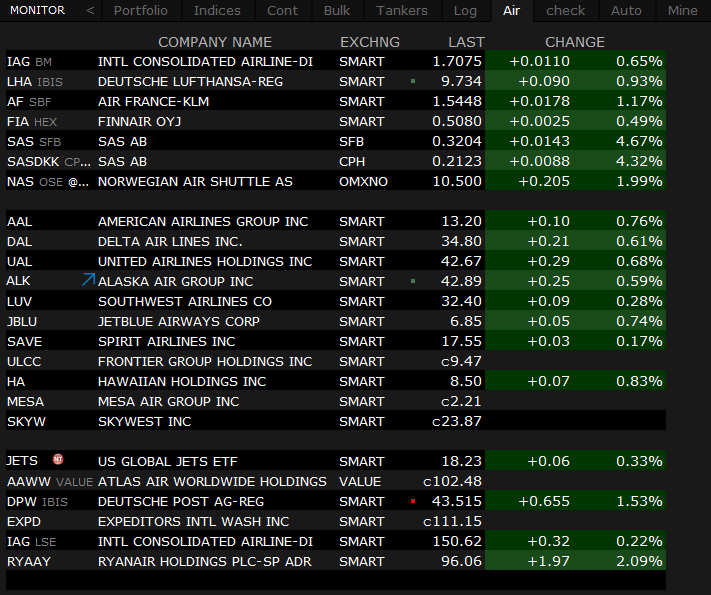Open the Mine tab

point(682,10)
